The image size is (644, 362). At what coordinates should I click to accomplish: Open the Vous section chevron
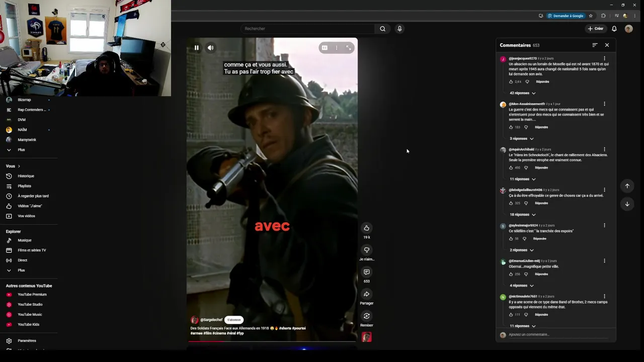[x=19, y=166]
